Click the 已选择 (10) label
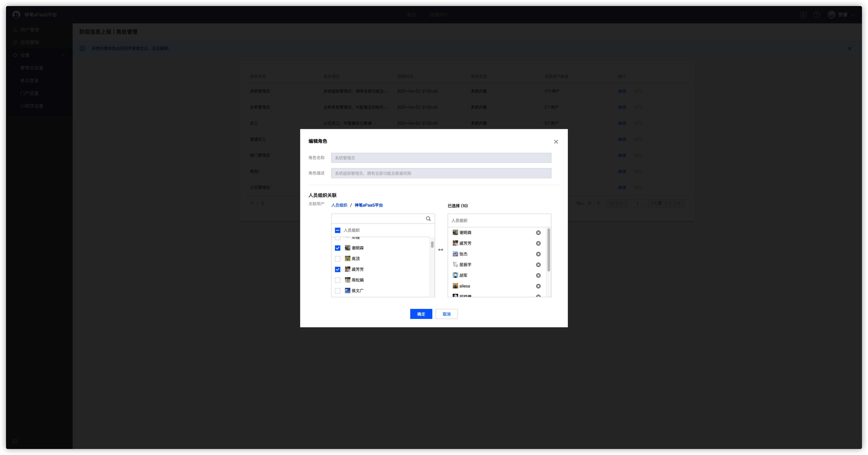 click(x=457, y=206)
